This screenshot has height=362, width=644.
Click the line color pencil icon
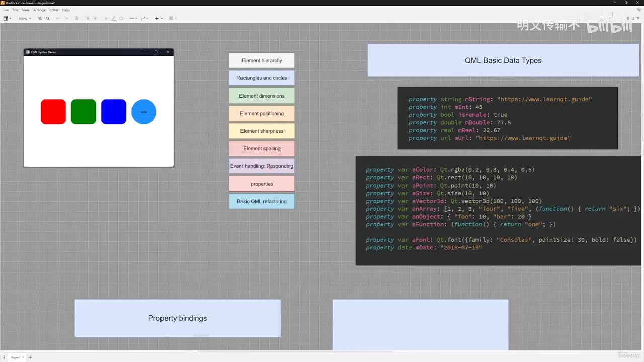coord(113,19)
